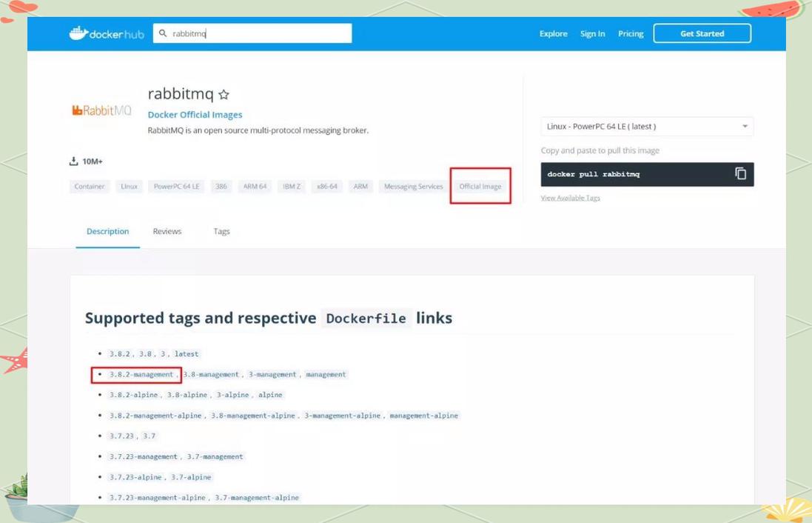Star the rabbitmq repository
The width and height of the screenshot is (812, 523).
[224, 94]
